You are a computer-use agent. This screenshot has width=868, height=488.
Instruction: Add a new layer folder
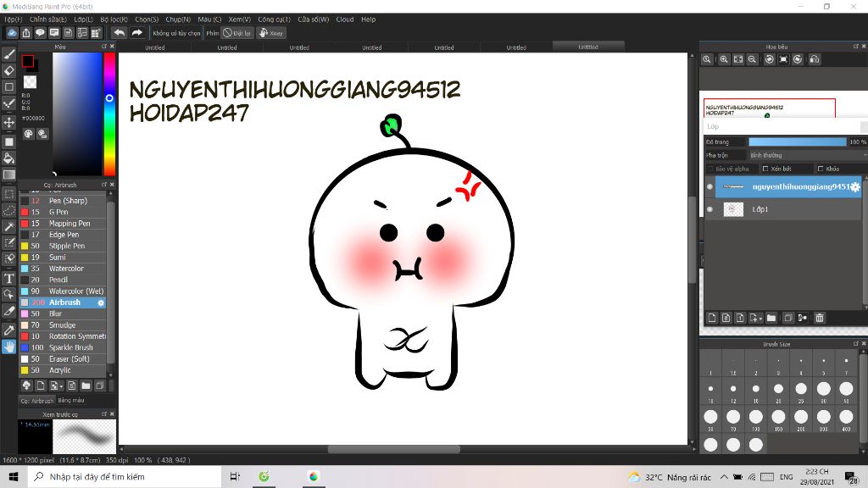tap(771, 318)
